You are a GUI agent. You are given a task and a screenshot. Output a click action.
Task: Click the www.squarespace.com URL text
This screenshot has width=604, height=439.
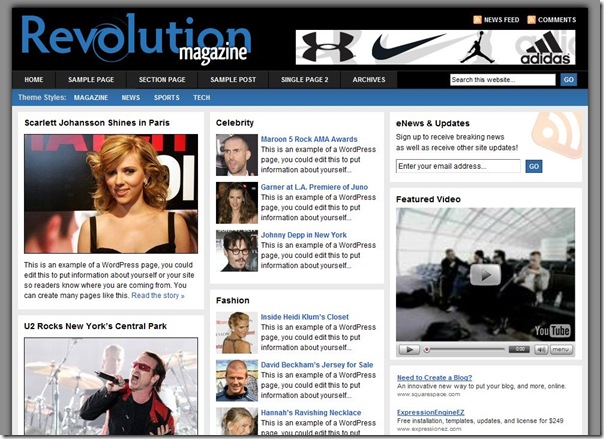pyautogui.click(x=428, y=394)
